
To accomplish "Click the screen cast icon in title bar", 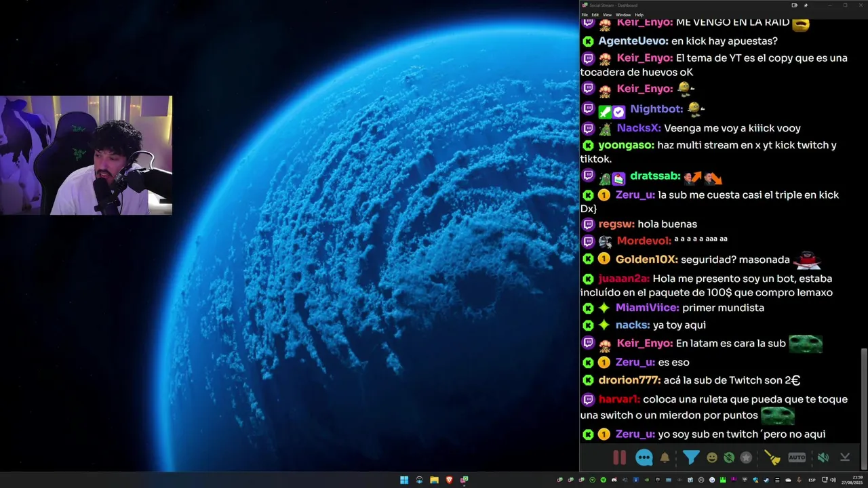I will [x=794, y=5].
